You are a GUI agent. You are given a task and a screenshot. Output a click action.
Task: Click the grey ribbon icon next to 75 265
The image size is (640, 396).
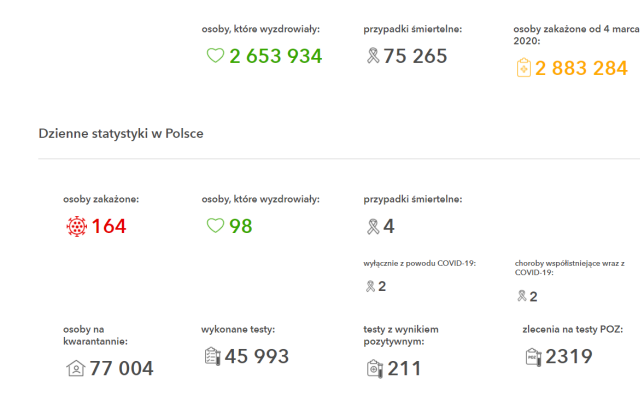[x=373, y=56]
